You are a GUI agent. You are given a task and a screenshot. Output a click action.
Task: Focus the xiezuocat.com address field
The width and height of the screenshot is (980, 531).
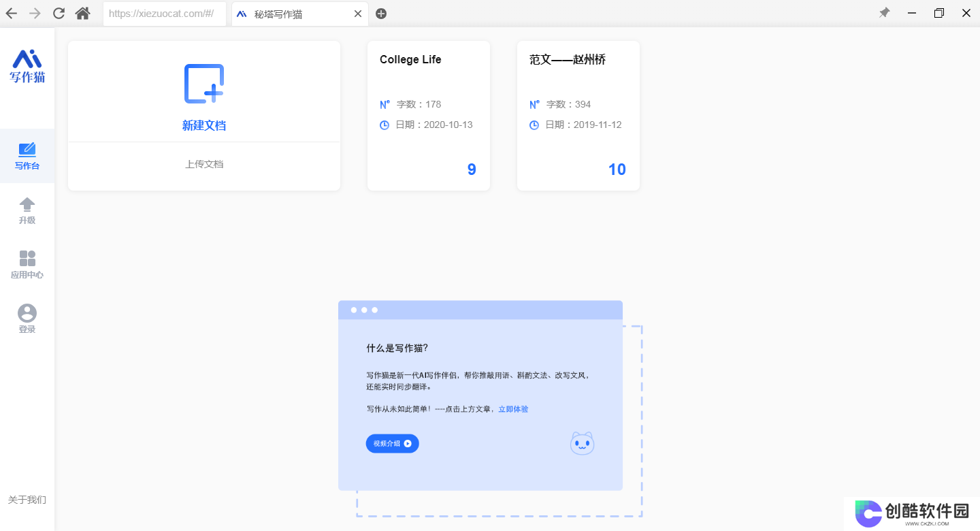[164, 14]
